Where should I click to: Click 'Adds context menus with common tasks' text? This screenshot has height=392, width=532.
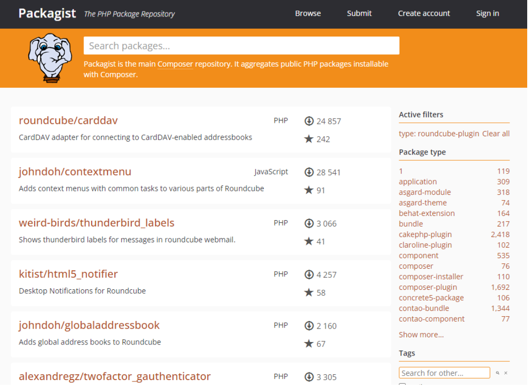(141, 189)
